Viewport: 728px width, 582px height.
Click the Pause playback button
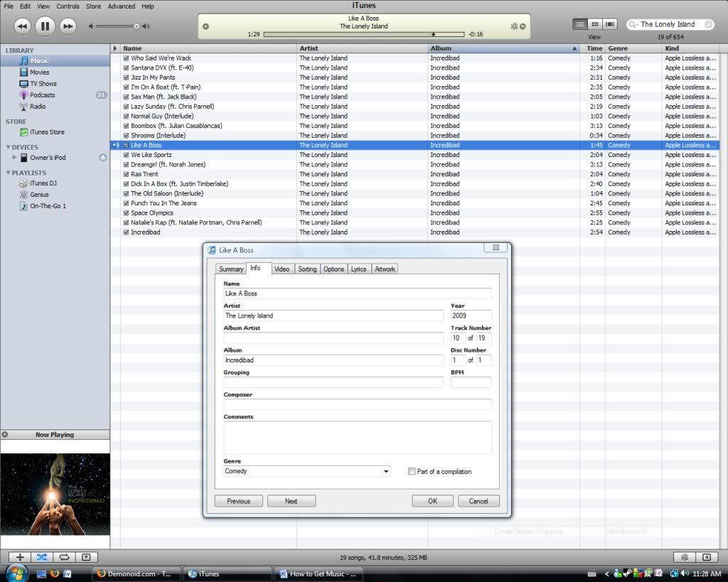44,26
